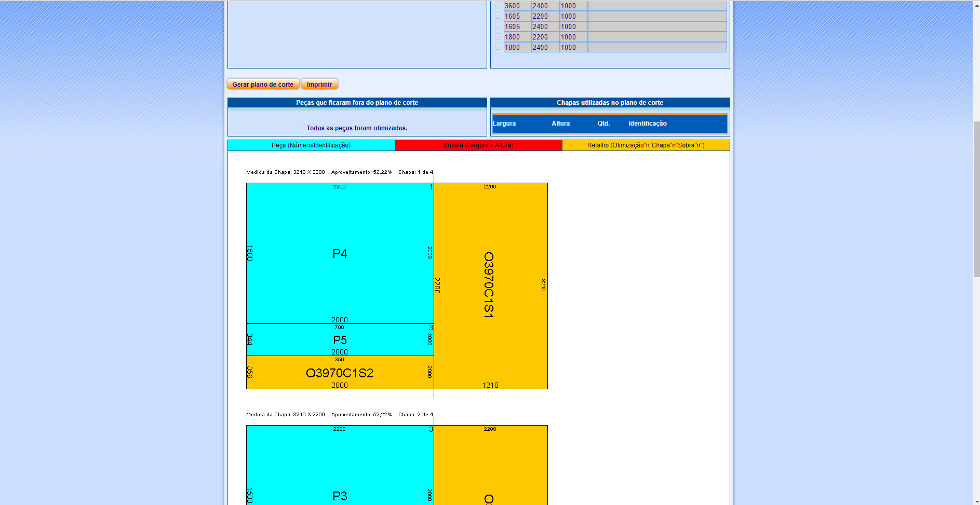Click the yellow Retalho legend swatch

click(x=646, y=145)
